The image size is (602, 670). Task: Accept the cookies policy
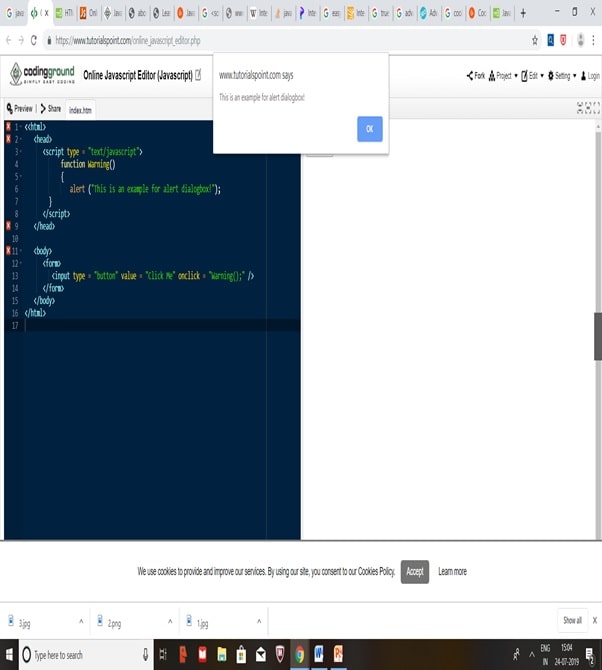pyautogui.click(x=414, y=571)
